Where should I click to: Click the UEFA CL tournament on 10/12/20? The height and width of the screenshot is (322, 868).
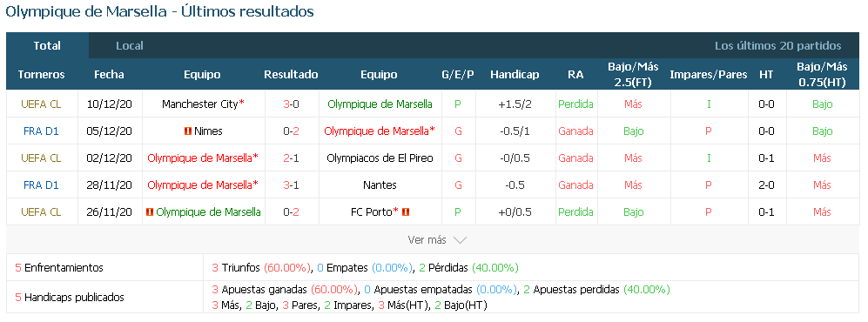pyautogui.click(x=41, y=104)
